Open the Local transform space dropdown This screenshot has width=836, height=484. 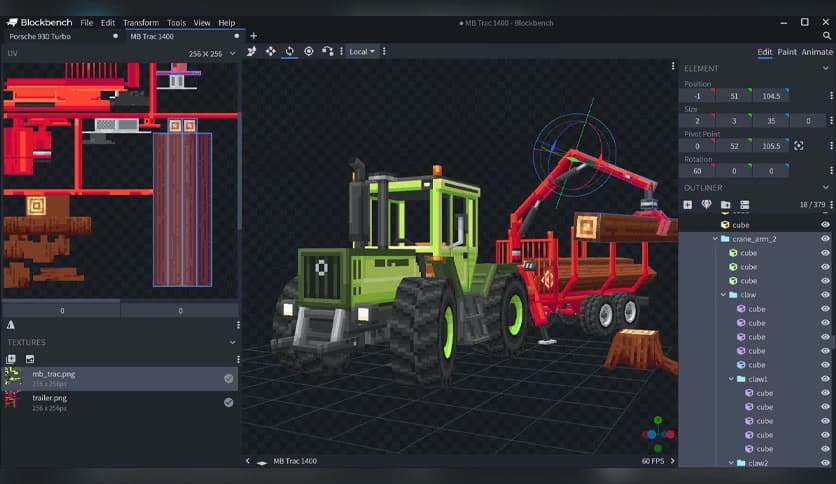[x=361, y=51]
